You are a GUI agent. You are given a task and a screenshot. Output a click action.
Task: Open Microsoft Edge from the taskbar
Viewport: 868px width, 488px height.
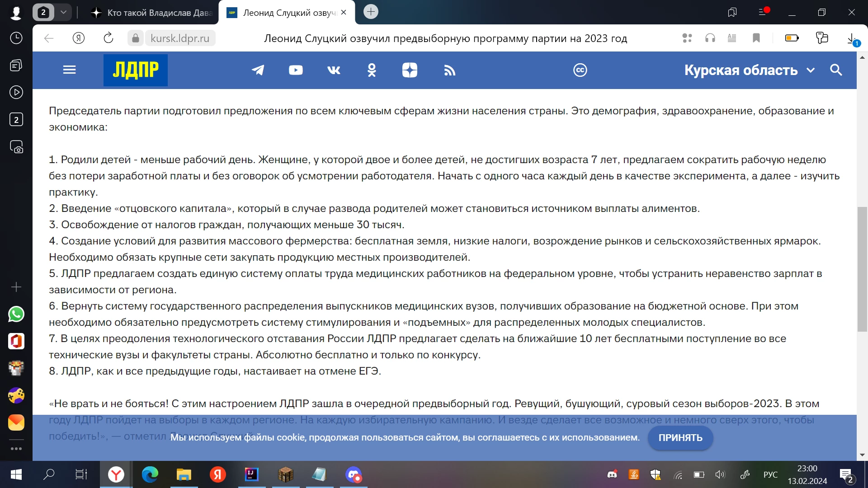tap(150, 474)
